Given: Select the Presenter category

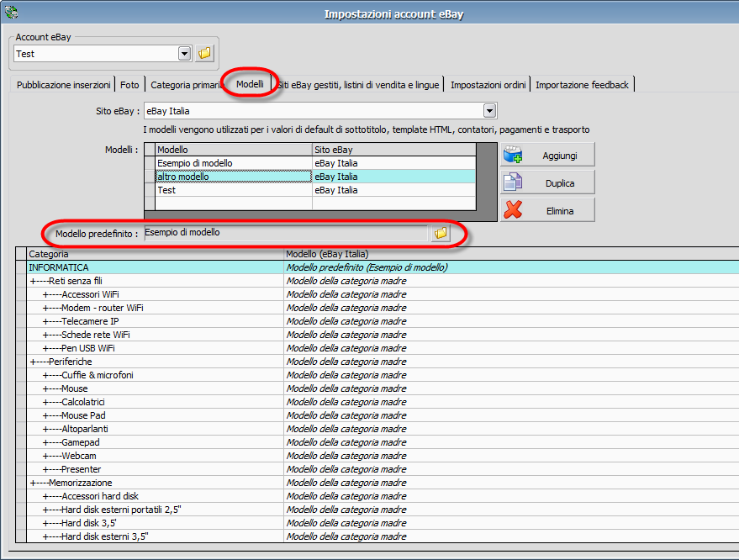Looking at the screenshot, I should click(155, 469).
